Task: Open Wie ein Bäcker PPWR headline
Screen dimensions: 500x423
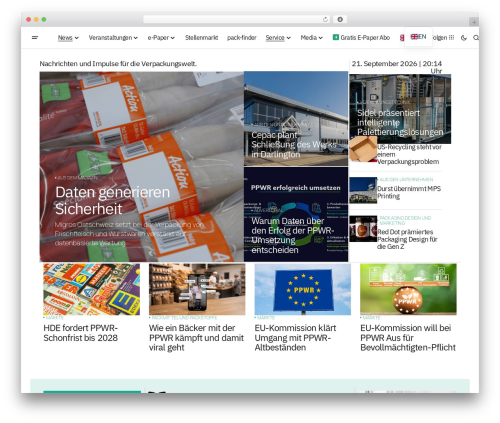Action: [x=196, y=338]
